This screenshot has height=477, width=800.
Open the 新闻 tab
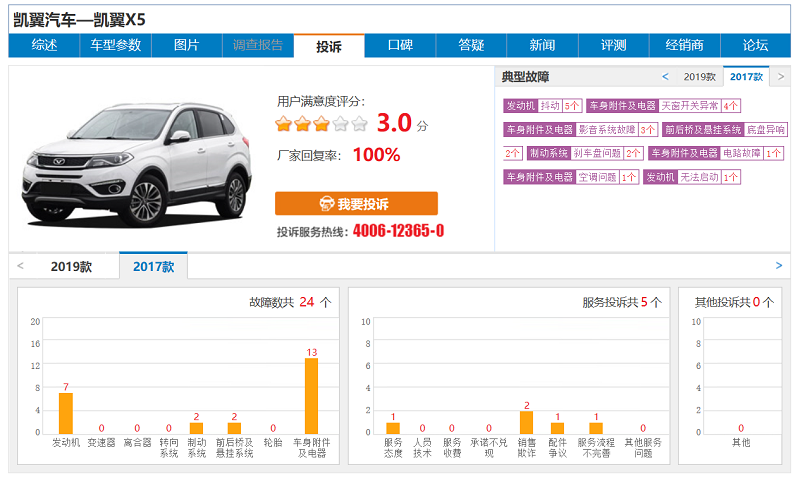coord(542,45)
